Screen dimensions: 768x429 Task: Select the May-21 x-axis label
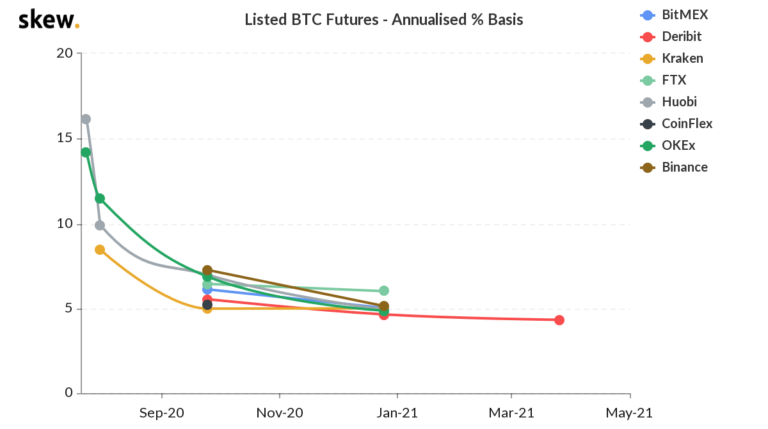click(630, 411)
